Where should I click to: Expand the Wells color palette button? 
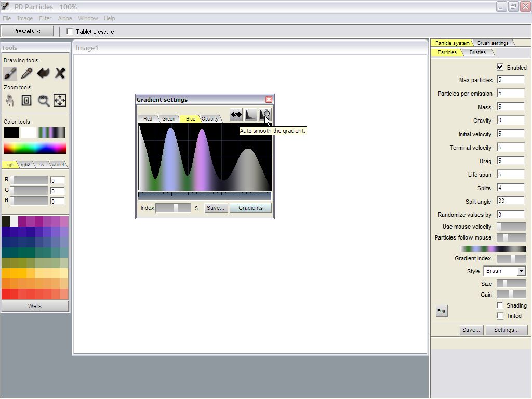(x=35, y=306)
